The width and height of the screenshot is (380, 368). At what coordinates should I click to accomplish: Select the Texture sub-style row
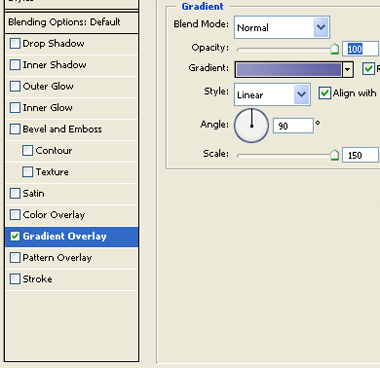(72, 172)
